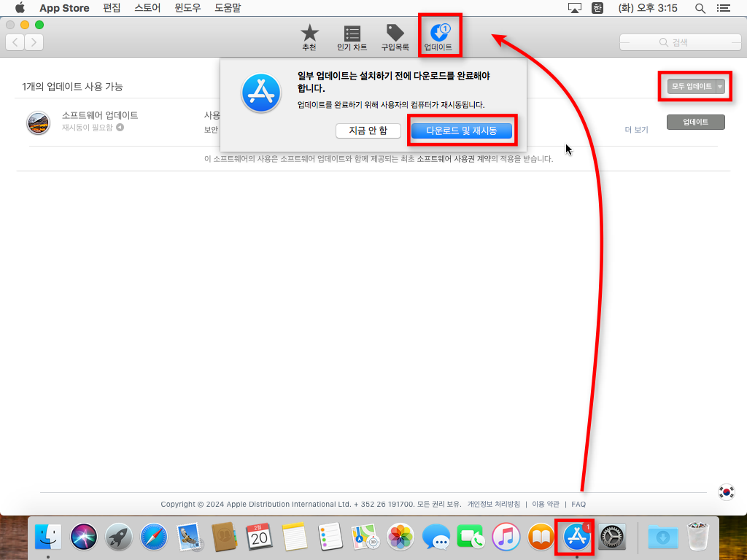Open Photos from the Dock
Image resolution: width=747 pixels, height=560 pixels.
pos(400,537)
